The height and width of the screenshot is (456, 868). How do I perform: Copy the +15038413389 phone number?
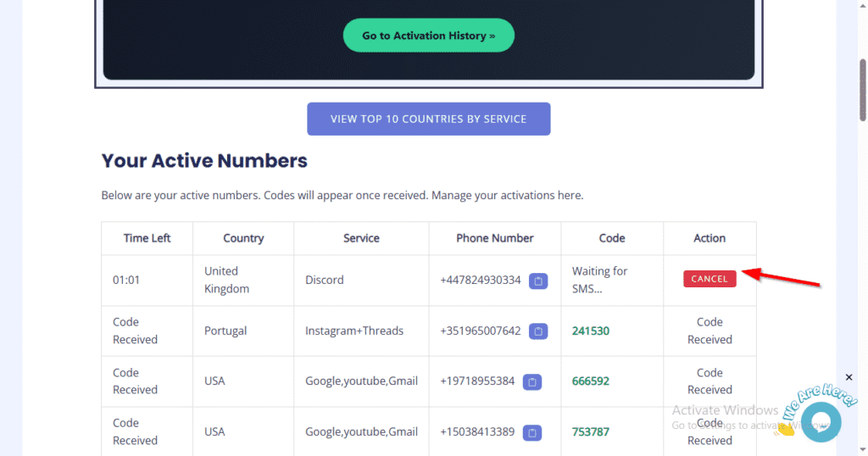[532, 432]
